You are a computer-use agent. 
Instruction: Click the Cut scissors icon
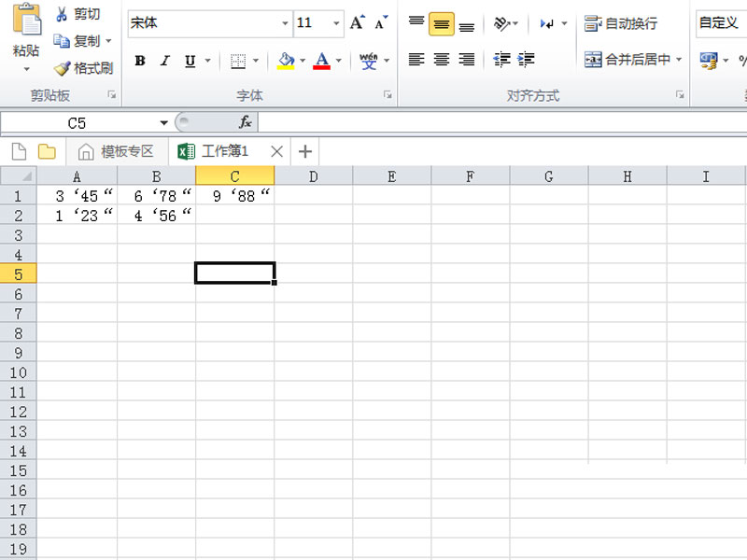(62, 14)
